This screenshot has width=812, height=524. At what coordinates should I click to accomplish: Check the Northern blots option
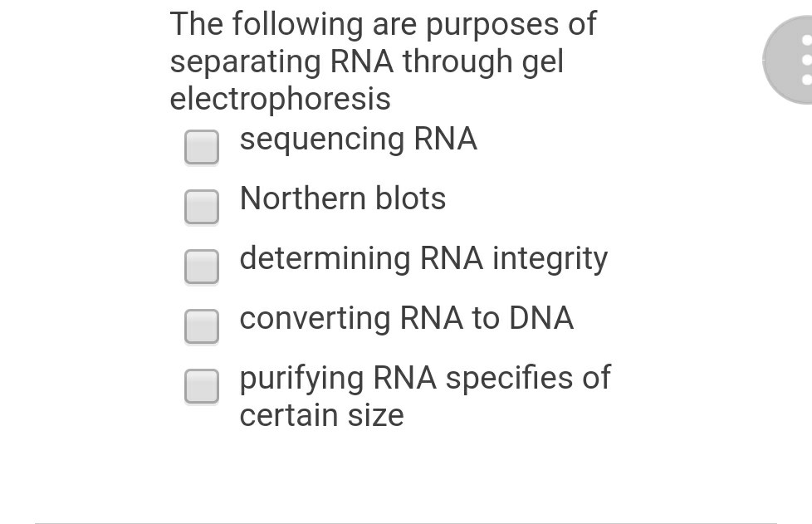201,207
